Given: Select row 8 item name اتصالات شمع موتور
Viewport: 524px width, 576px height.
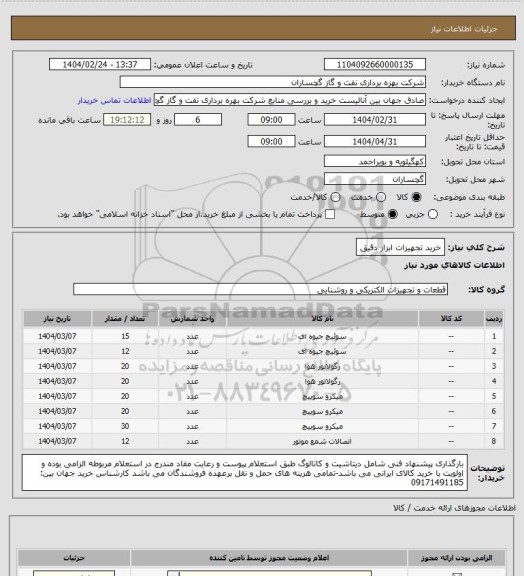Looking at the screenshot, I should (322, 441).
